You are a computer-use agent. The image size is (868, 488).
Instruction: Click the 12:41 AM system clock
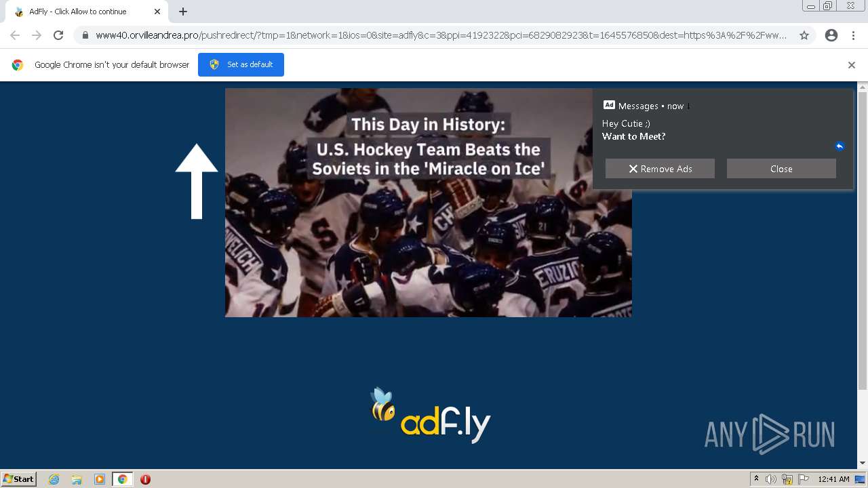coord(833,479)
